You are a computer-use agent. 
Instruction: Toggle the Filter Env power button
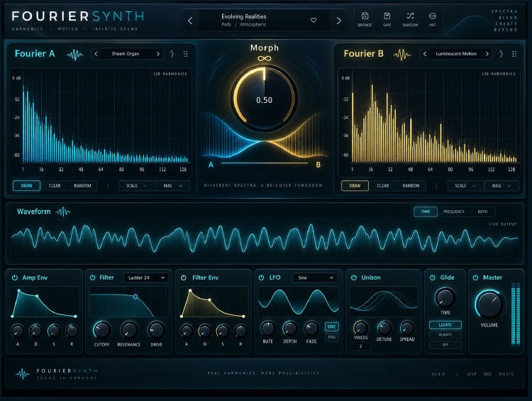pos(184,278)
